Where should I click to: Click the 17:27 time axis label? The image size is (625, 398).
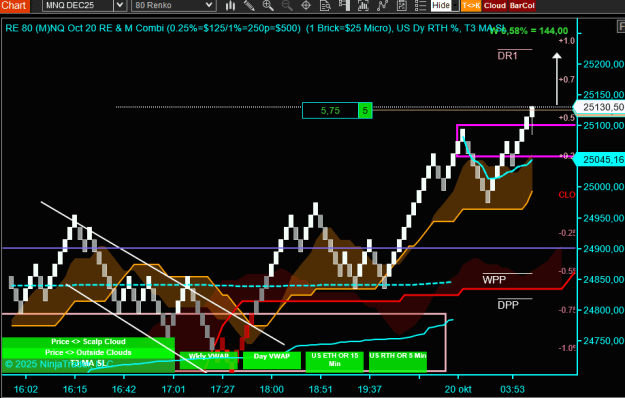(222, 389)
